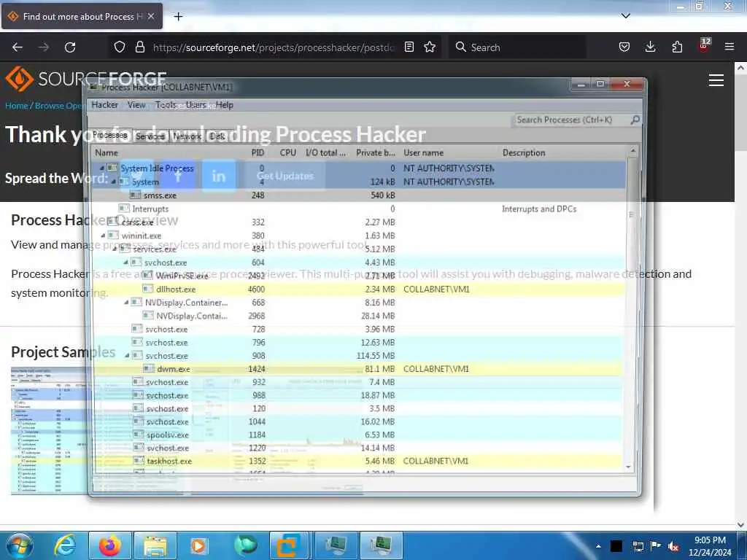Collapse the svchost.exe PID 908 node
The image size is (747, 560).
127,356
